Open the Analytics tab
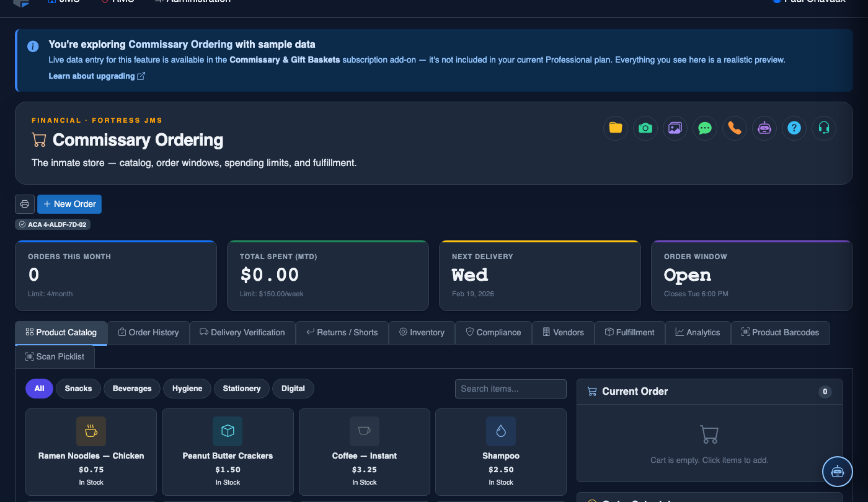This screenshot has height=502, width=868. pyautogui.click(x=698, y=332)
